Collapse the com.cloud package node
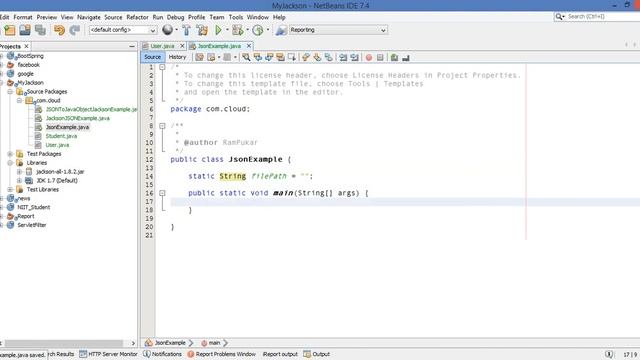Viewport: 640px width, 360px height. point(19,100)
